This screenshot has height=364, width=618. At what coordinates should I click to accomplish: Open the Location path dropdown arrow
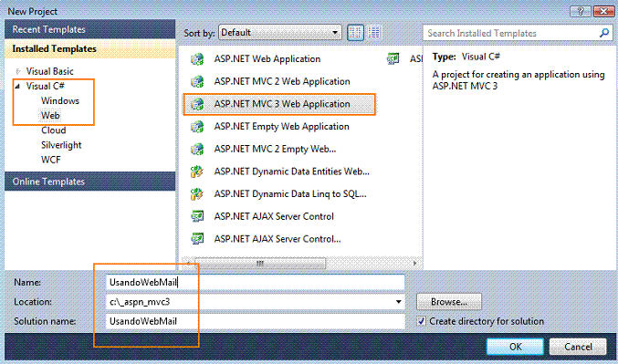click(399, 302)
